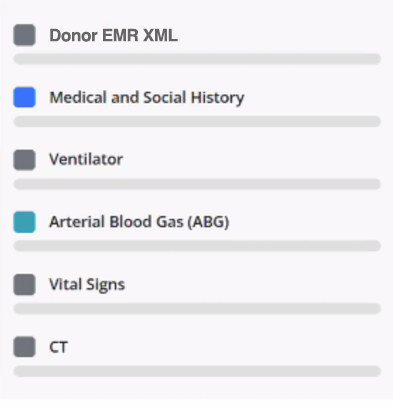
Task: Select the bar beneath the CT item
Action: [x=197, y=371]
